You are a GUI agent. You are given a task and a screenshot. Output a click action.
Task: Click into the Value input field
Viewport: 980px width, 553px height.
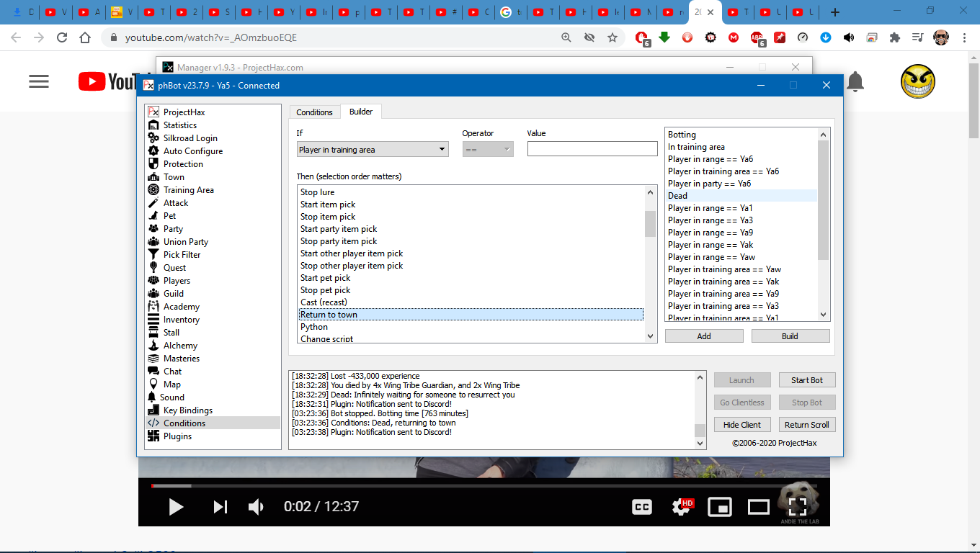[x=592, y=149]
